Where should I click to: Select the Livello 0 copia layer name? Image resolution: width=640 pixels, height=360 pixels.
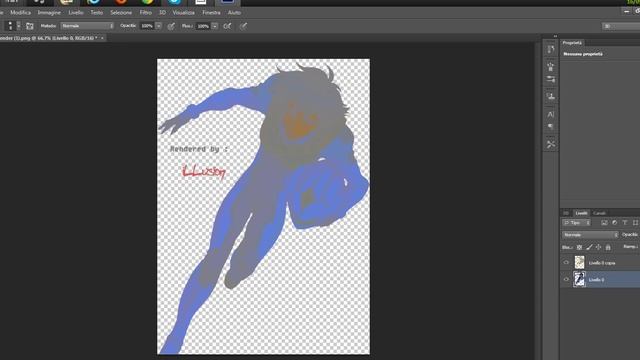click(602, 263)
